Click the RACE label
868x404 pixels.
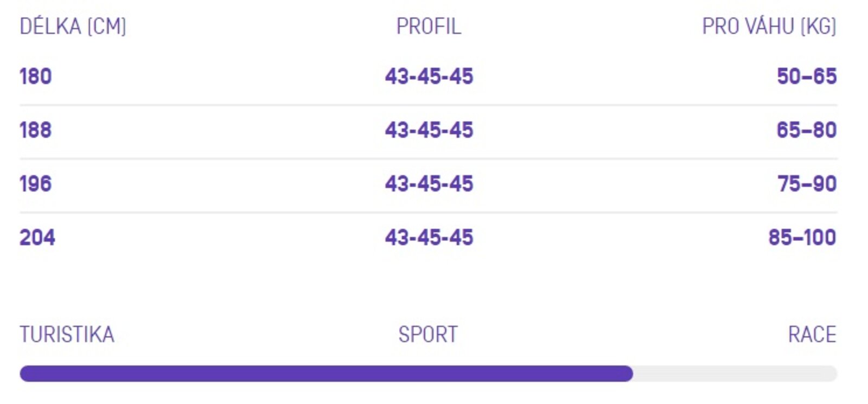[x=812, y=335]
